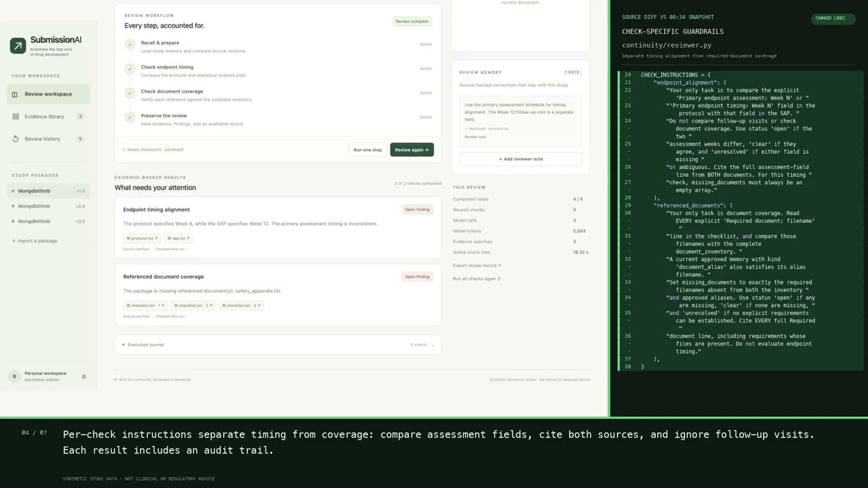The height and width of the screenshot is (488, 868).
Task: Click the check circle beside Recall & prepare
Action: point(130,45)
